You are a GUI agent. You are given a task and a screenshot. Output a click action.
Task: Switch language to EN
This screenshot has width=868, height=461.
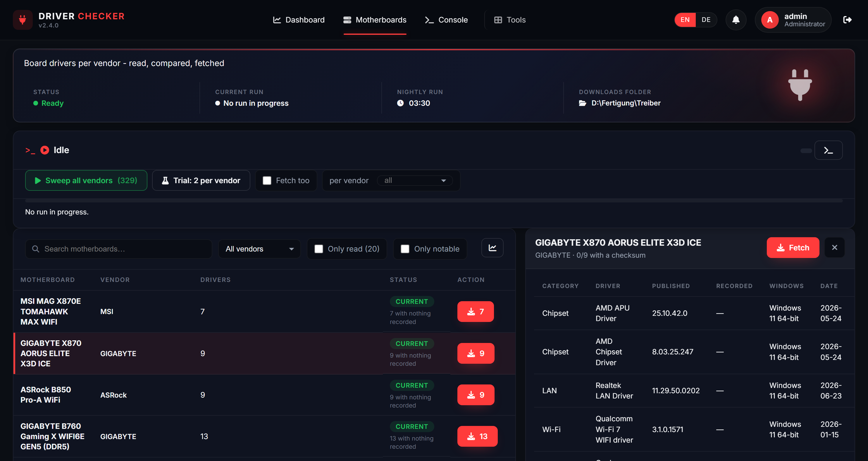[685, 20]
